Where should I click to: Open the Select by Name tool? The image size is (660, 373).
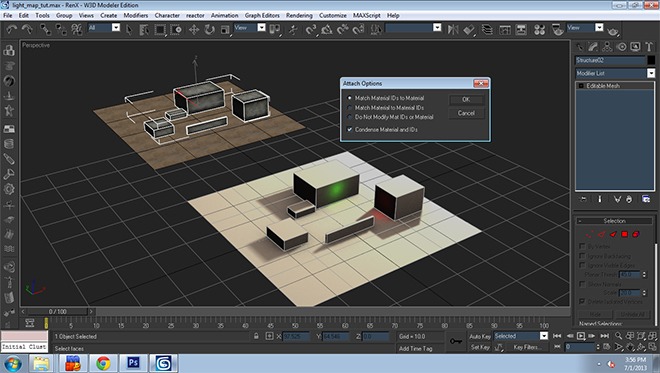144,29
